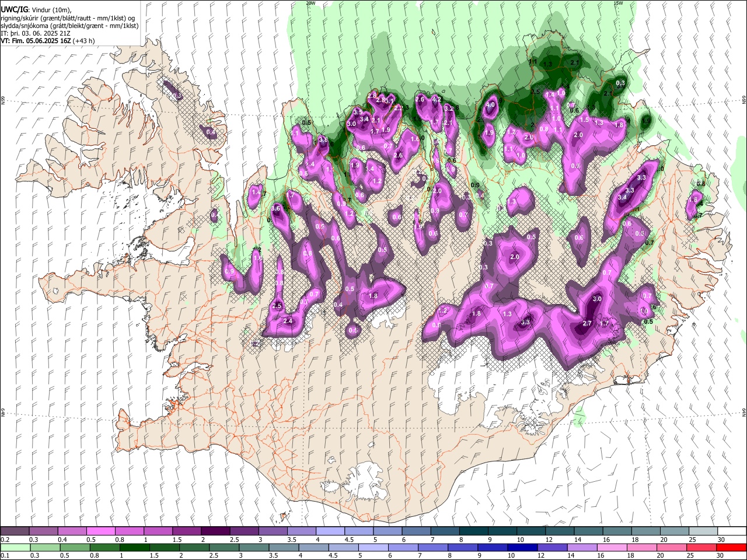
Task: Click the 'UWC/IG: Vindur (10m),' title line
Action: click(x=36, y=10)
